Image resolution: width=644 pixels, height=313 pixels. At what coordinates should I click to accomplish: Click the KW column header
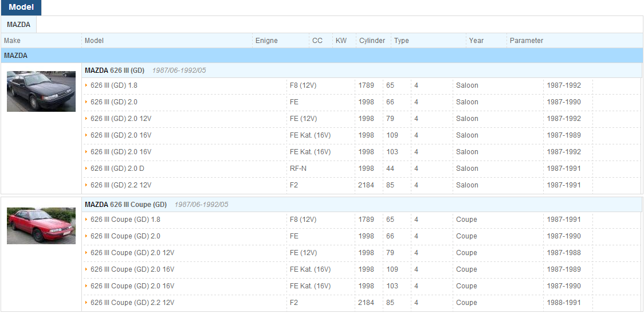(341, 41)
